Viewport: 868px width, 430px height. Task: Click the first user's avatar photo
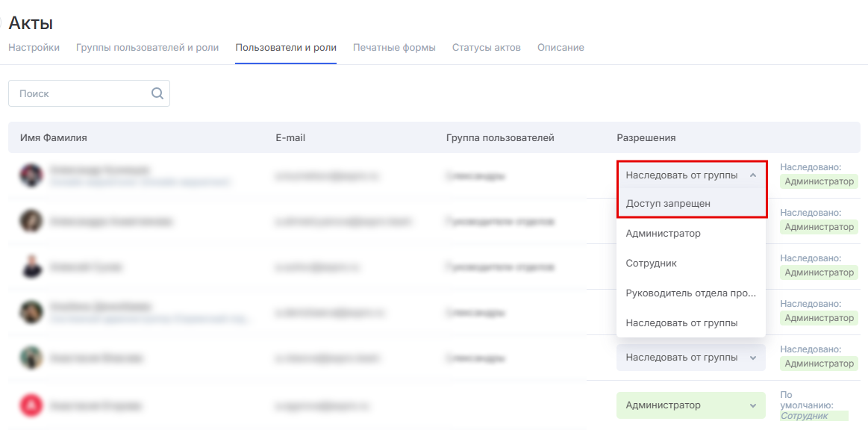tap(31, 175)
